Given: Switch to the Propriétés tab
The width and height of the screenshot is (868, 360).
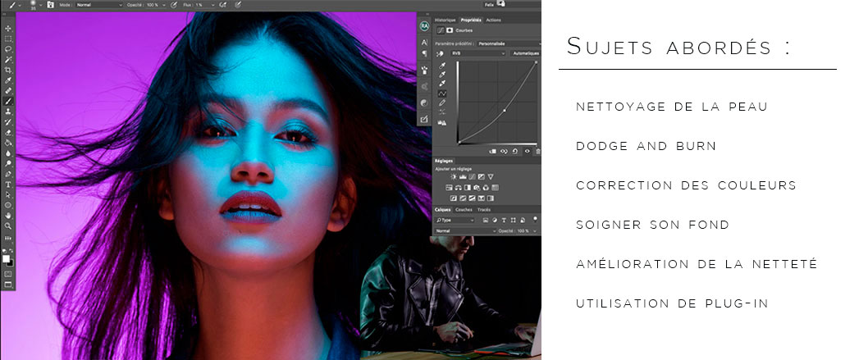Looking at the screenshot, I should click(x=471, y=20).
